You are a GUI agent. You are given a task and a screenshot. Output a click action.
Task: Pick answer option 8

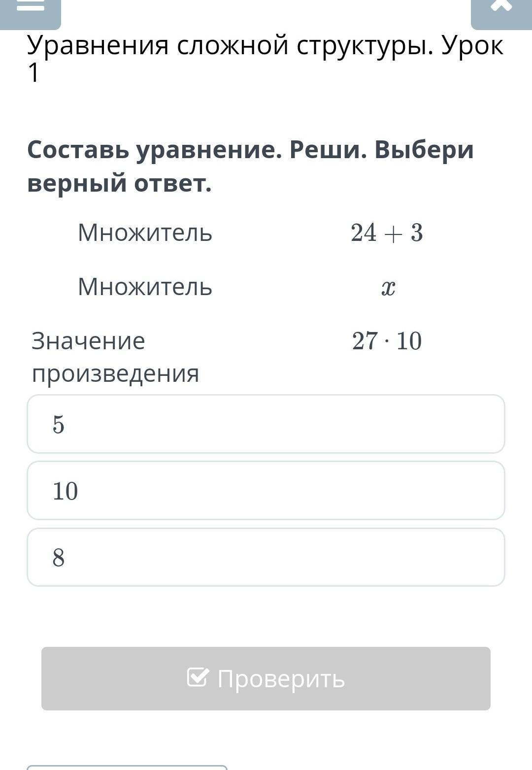click(x=266, y=557)
